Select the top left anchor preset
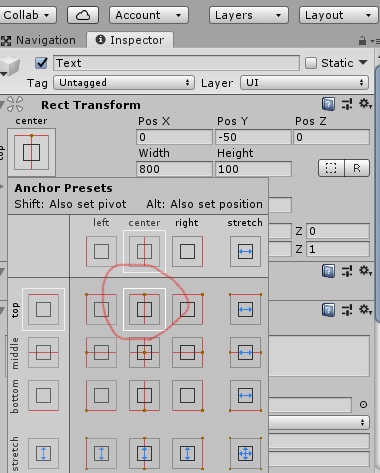This screenshot has width=380, height=473. 101,309
